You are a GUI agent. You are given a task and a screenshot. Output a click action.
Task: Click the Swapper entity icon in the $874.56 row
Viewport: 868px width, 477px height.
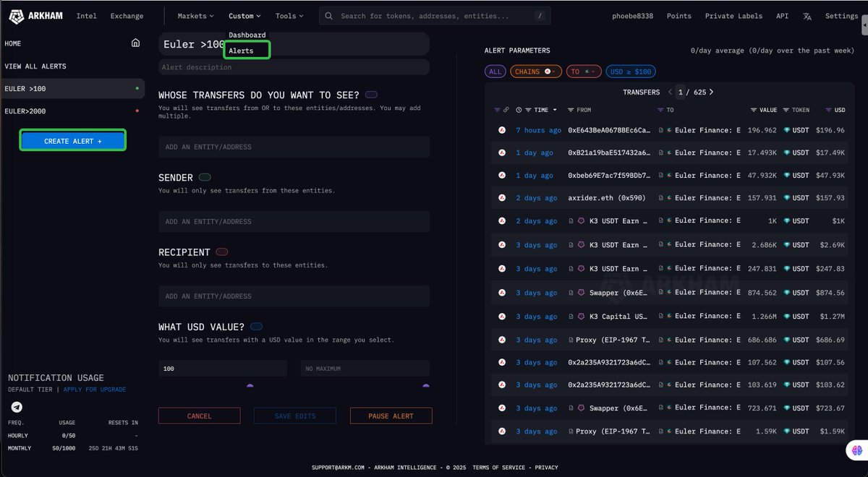(x=581, y=293)
